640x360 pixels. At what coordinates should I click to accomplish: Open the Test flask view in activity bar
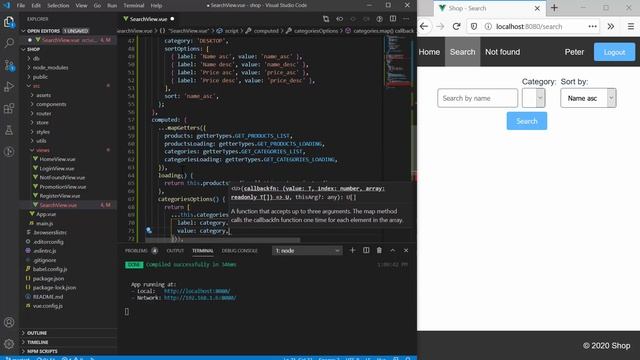pyautogui.click(x=9, y=130)
